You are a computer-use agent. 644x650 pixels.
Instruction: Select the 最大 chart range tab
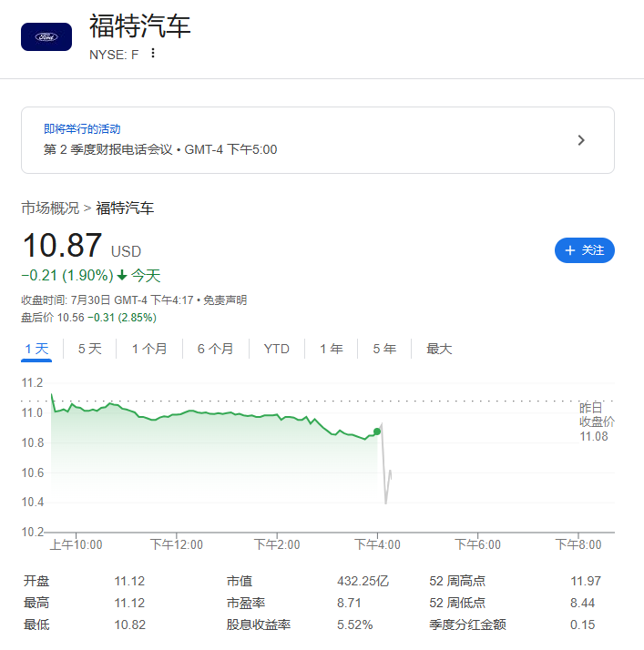click(x=439, y=349)
